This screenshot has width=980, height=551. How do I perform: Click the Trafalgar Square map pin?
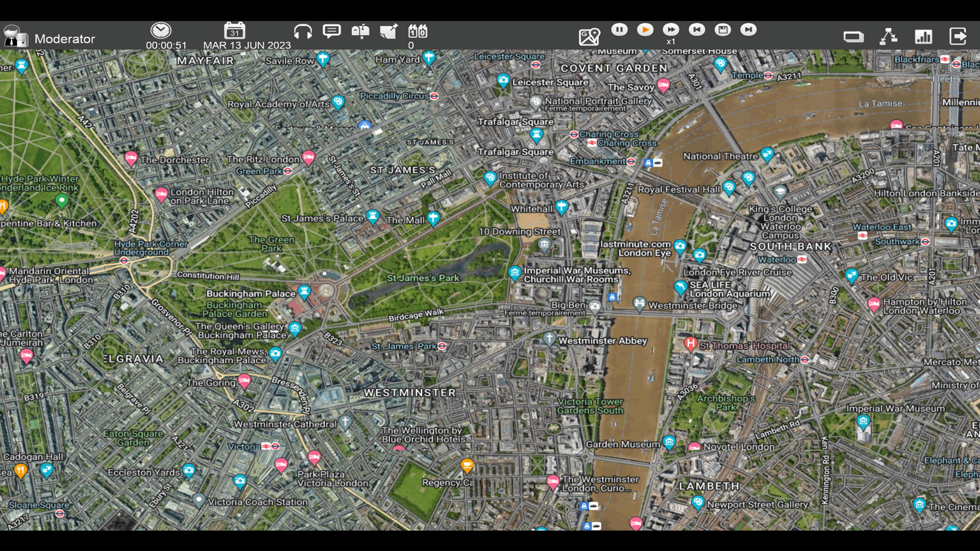pyautogui.click(x=536, y=135)
